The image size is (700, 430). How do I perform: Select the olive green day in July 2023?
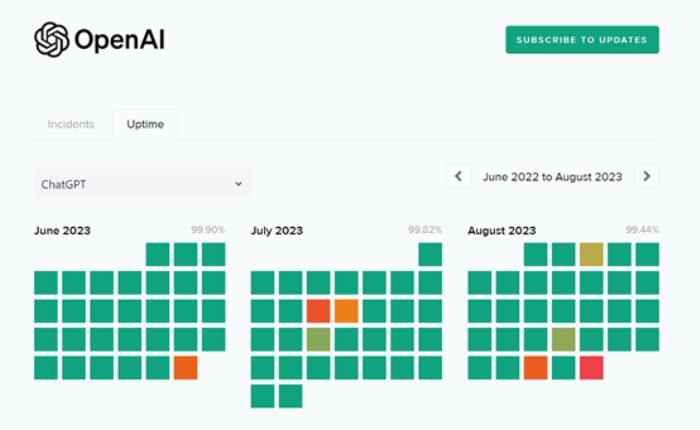(318, 339)
